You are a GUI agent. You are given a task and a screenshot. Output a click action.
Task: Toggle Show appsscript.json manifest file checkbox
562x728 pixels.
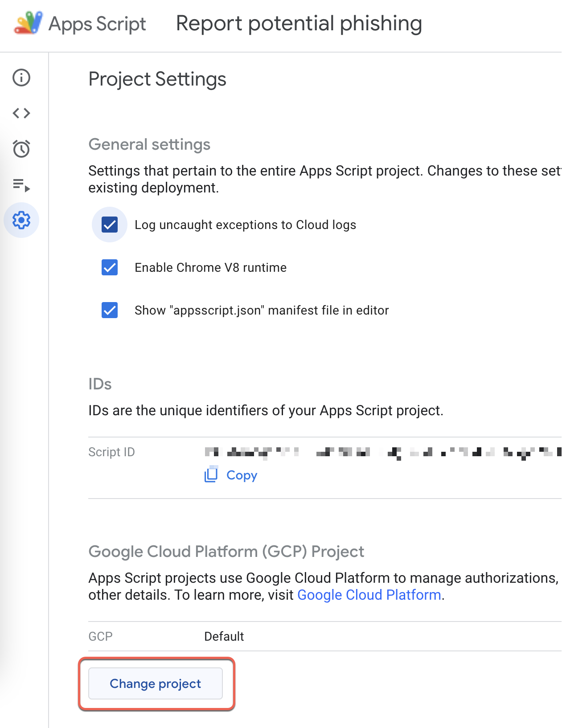[x=110, y=310]
